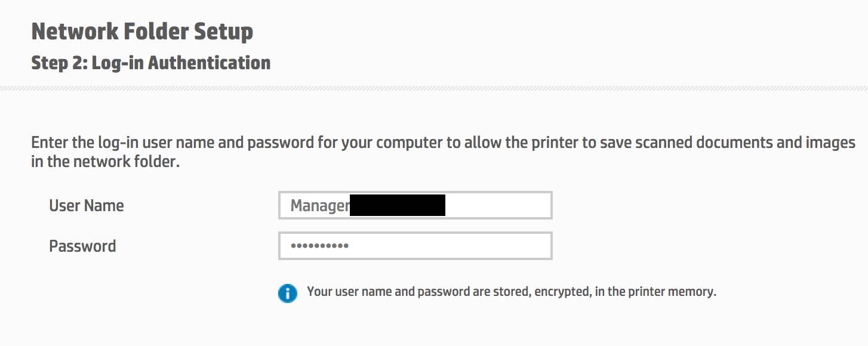This screenshot has width=868, height=346.
Task: Focus the User Name input field
Action: pos(415,205)
